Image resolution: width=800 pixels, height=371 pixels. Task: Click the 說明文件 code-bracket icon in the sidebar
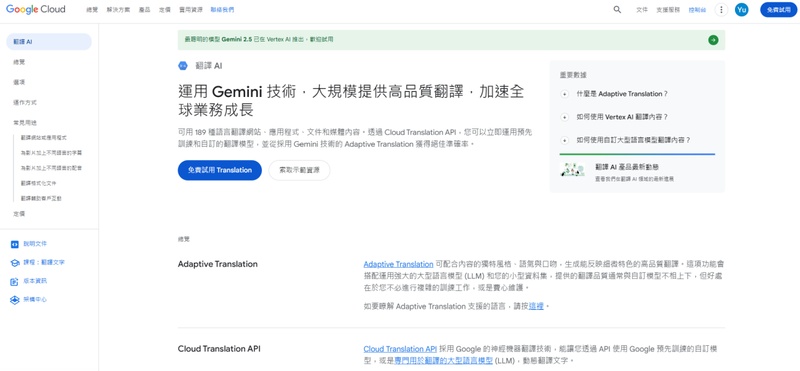point(15,244)
